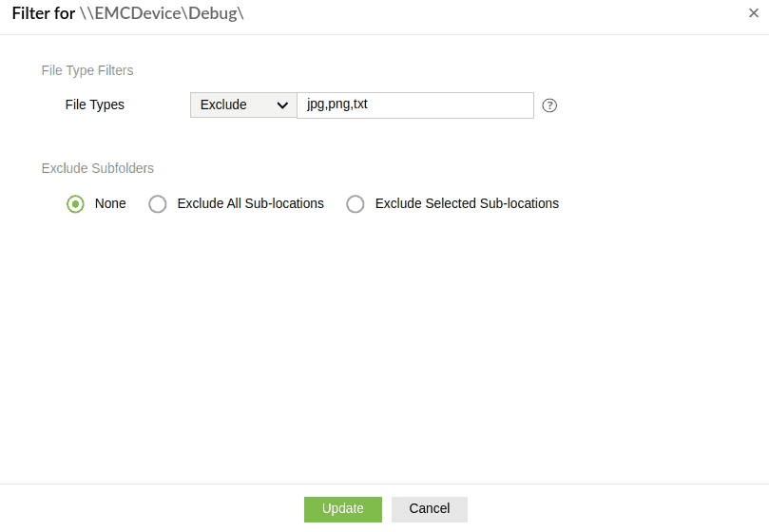Click the 'Exclude All Sub-locations' label text
The height and width of the screenshot is (532, 769).
pos(250,203)
